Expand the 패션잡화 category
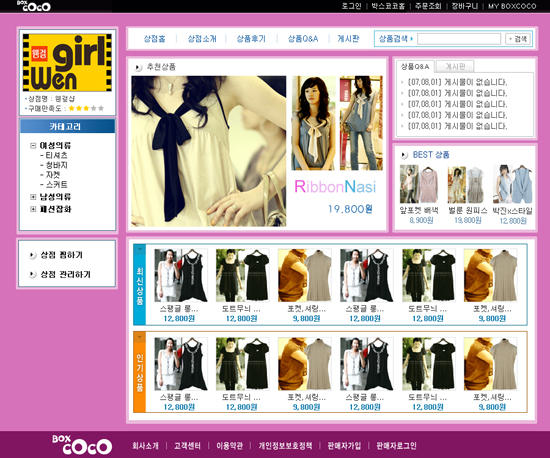Screen dimensions: 550x458 33,209
